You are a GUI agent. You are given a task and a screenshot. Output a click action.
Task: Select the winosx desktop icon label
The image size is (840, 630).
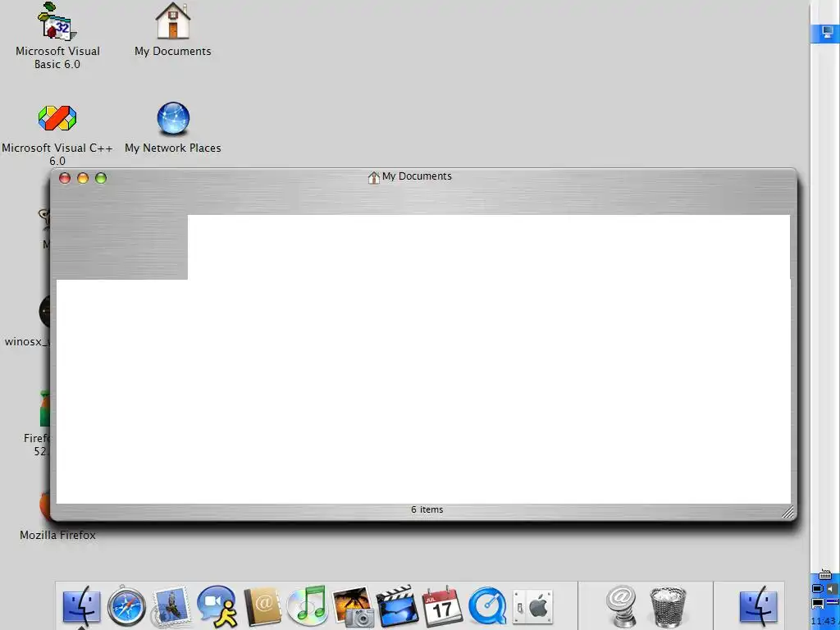point(27,341)
